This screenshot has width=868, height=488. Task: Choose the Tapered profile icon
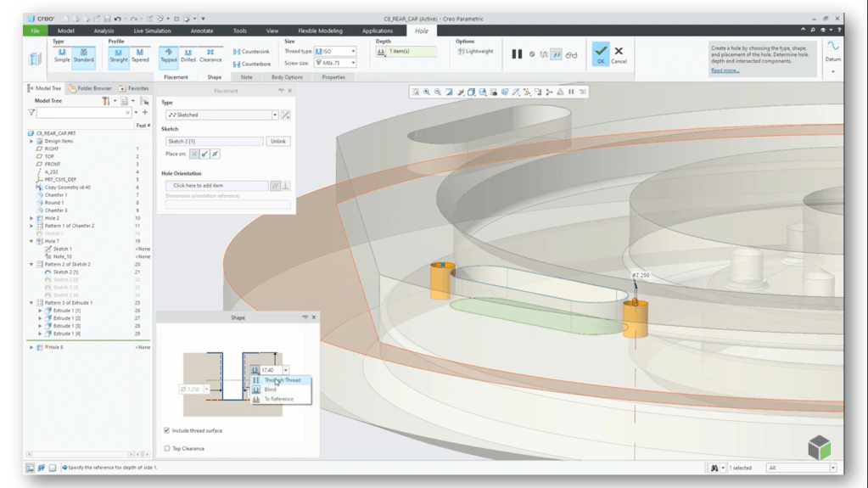140,55
